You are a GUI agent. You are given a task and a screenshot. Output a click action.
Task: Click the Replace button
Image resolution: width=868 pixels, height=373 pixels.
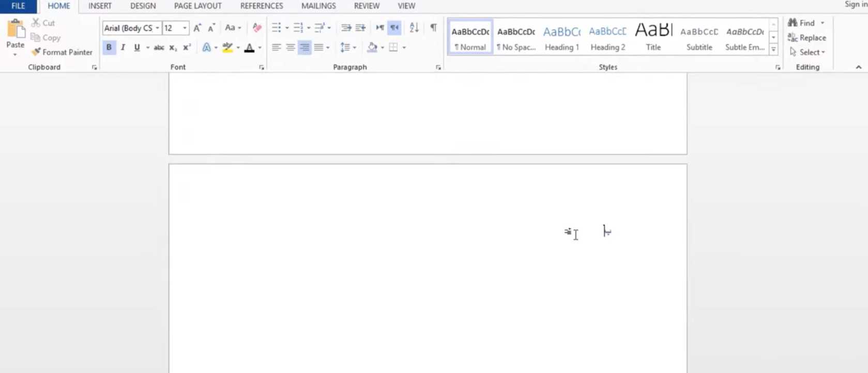click(x=806, y=38)
